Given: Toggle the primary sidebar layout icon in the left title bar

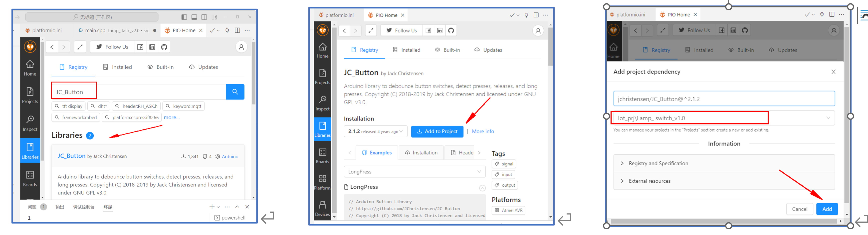Looking at the screenshot, I should [184, 17].
